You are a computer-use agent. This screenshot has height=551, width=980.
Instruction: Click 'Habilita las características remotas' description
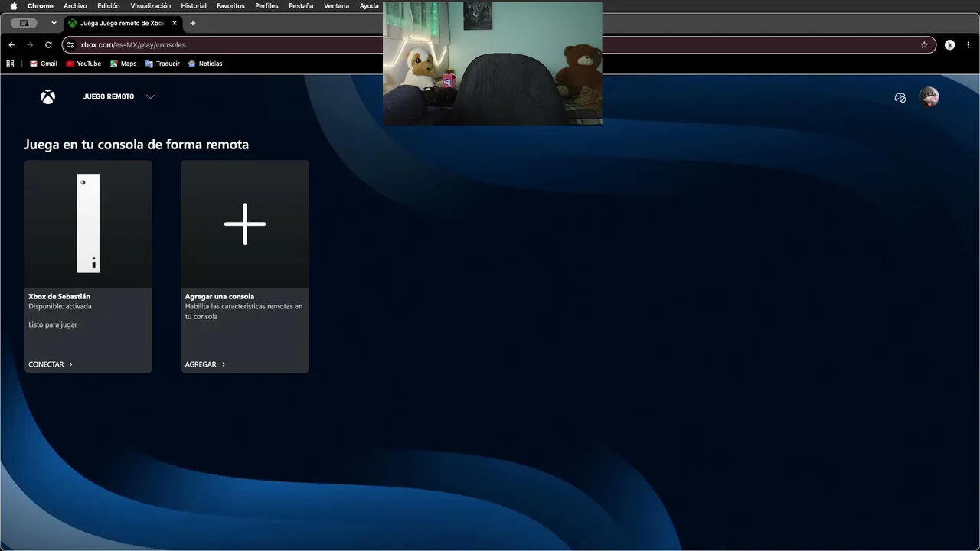point(243,311)
